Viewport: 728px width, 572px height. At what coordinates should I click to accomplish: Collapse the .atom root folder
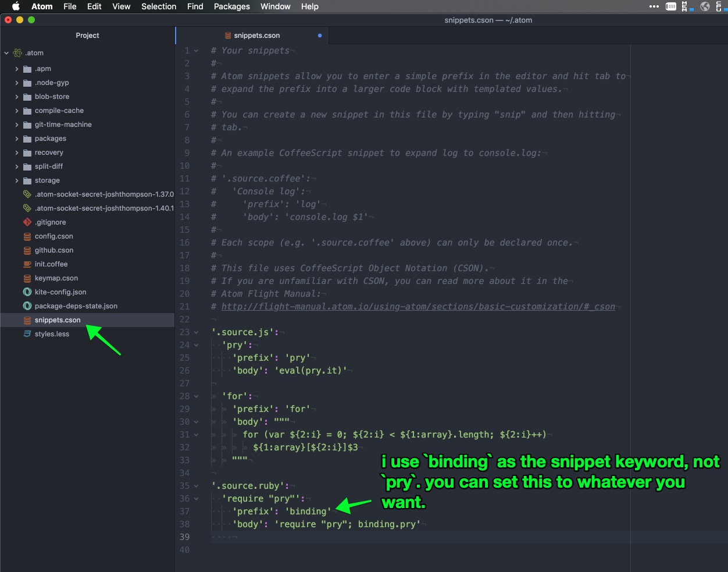[x=6, y=53]
